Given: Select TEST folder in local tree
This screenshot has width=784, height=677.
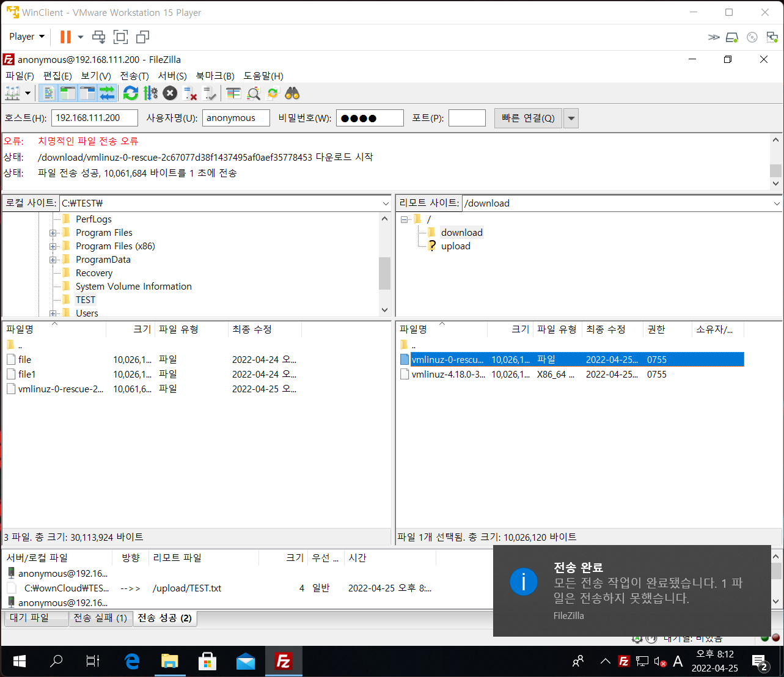Looking at the screenshot, I should pyautogui.click(x=86, y=300).
